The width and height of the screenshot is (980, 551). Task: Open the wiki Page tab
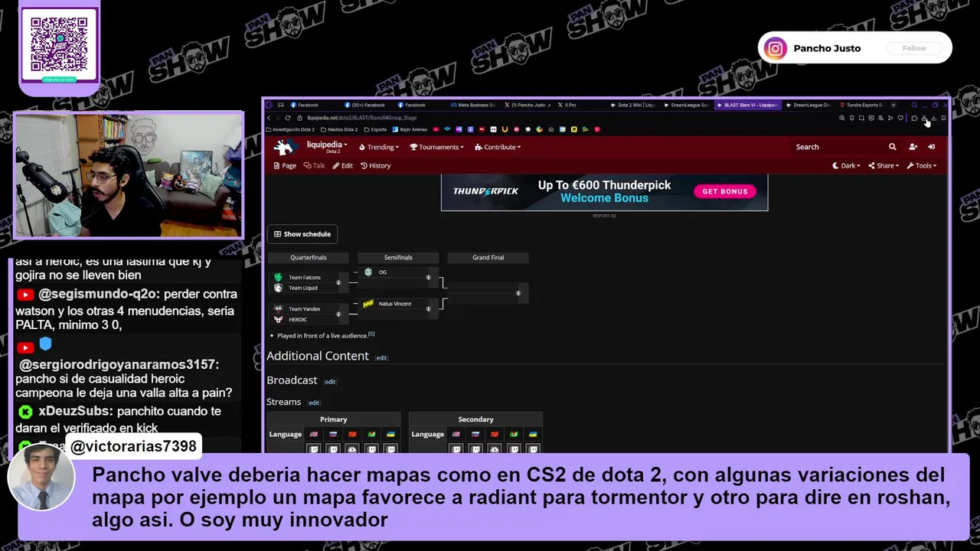click(285, 165)
